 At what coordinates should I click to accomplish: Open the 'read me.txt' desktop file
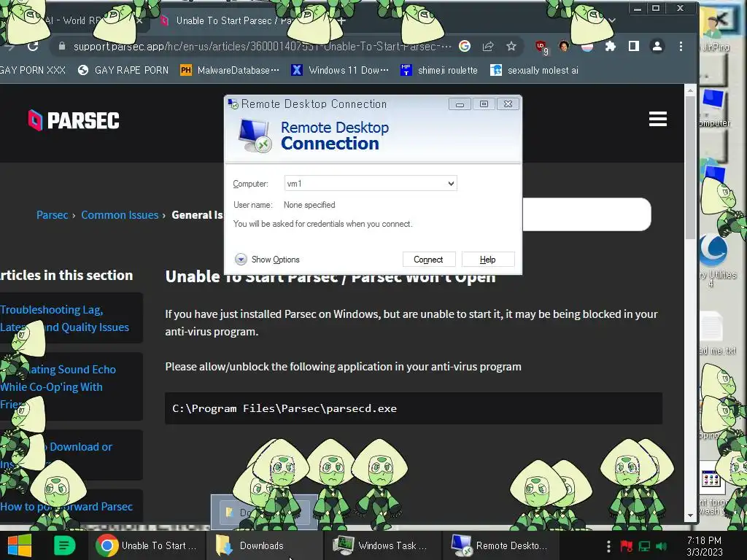click(713, 333)
